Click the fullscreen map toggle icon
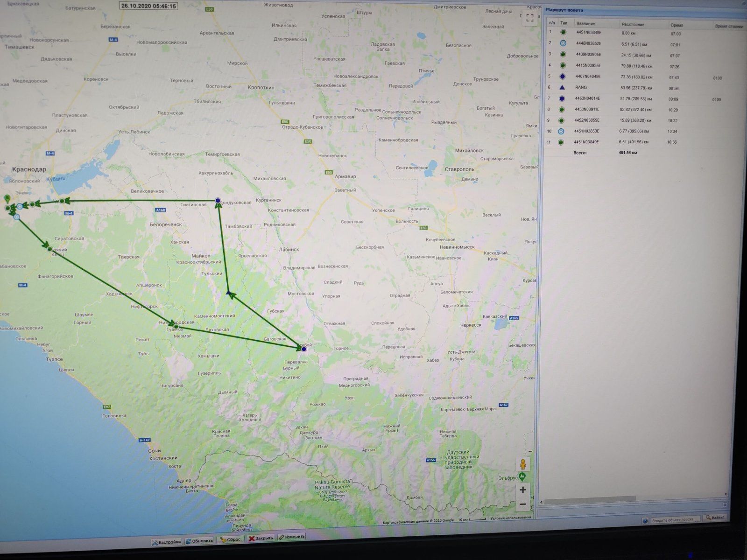747x560 pixels. [x=529, y=19]
